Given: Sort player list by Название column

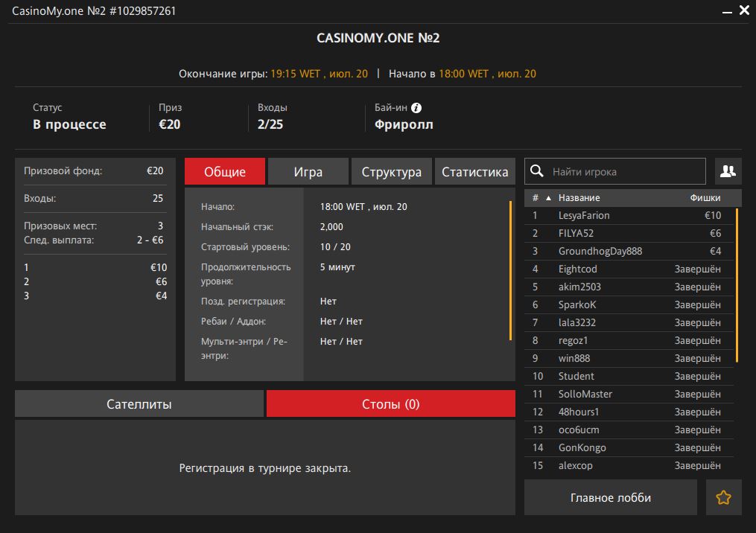Looking at the screenshot, I should point(579,198).
